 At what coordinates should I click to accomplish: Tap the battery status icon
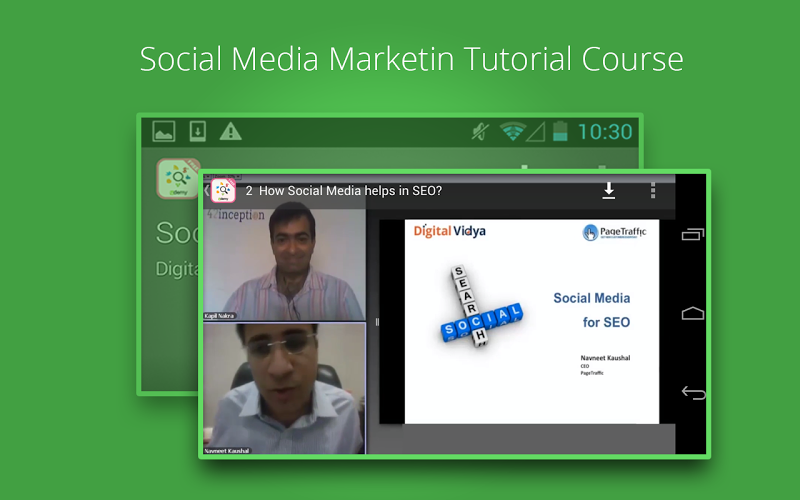[x=560, y=132]
